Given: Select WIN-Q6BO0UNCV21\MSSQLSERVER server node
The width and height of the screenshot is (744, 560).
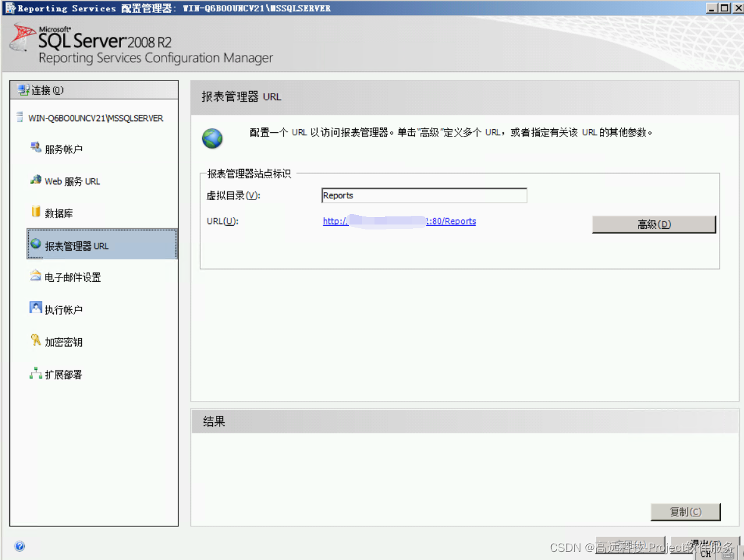Looking at the screenshot, I should 95,118.
